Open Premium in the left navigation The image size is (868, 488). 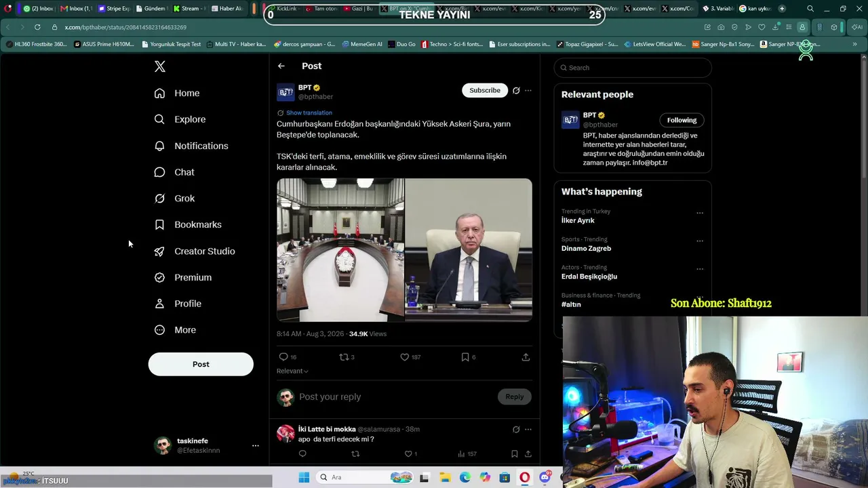coord(183,277)
